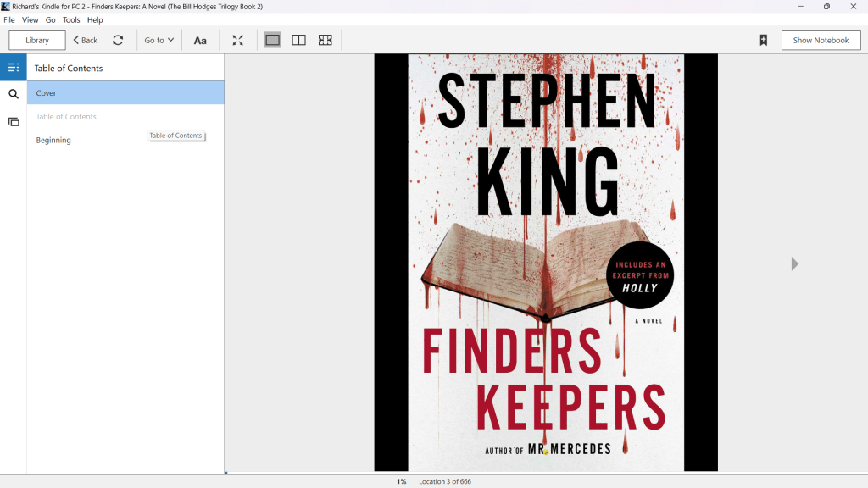Open the File menu
This screenshot has width=868, height=488.
[9, 19]
